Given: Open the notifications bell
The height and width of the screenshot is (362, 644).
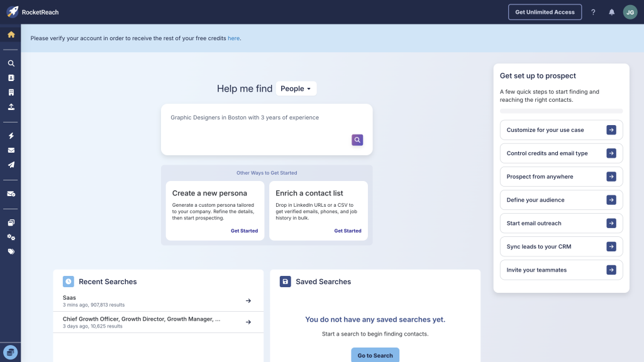Looking at the screenshot, I should 611,13.
